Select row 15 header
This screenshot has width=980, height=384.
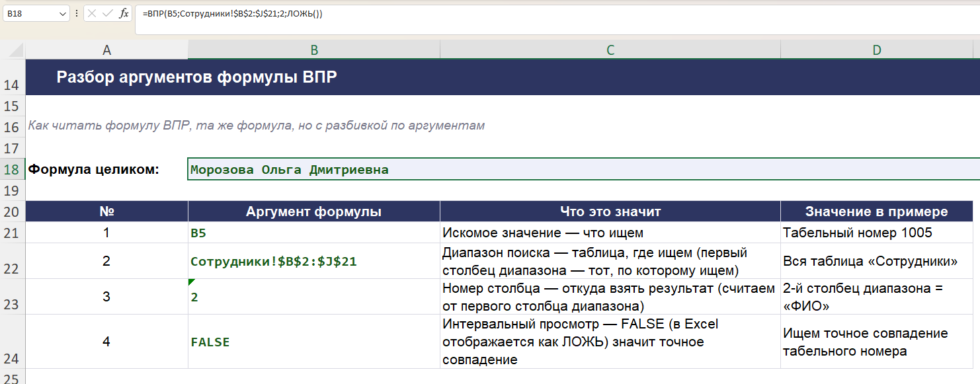click(13, 106)
